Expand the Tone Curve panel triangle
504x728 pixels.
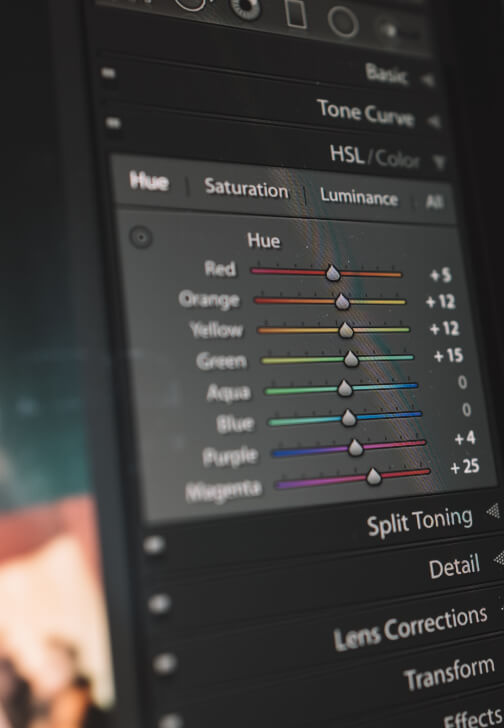[433, 122]
